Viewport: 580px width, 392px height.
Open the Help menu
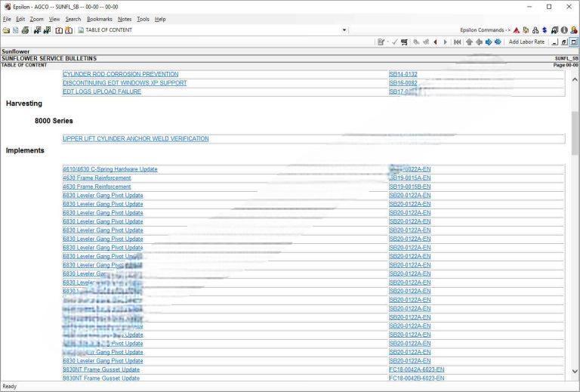click(x=160, y=19)
